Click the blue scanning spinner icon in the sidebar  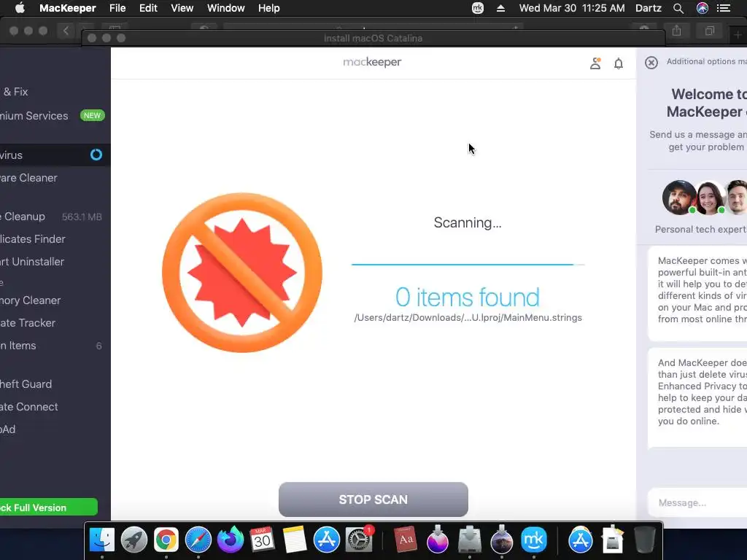click(96, 155)
